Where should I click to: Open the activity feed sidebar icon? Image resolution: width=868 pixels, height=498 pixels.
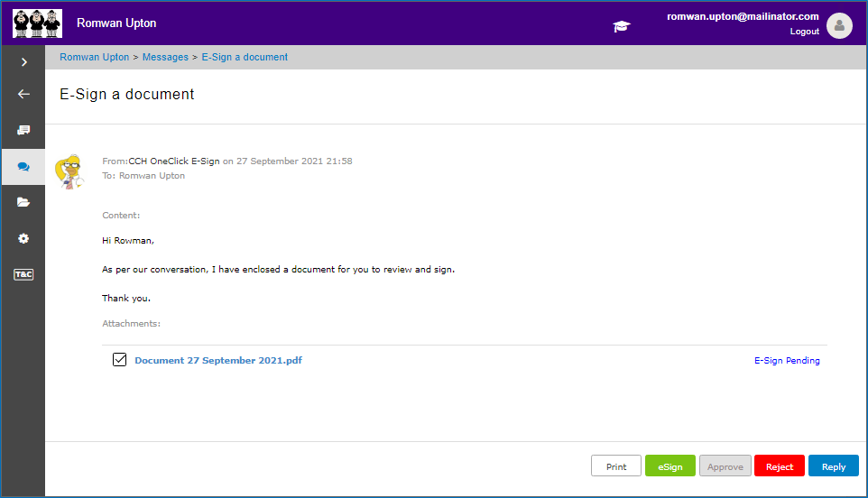[23, 130]
